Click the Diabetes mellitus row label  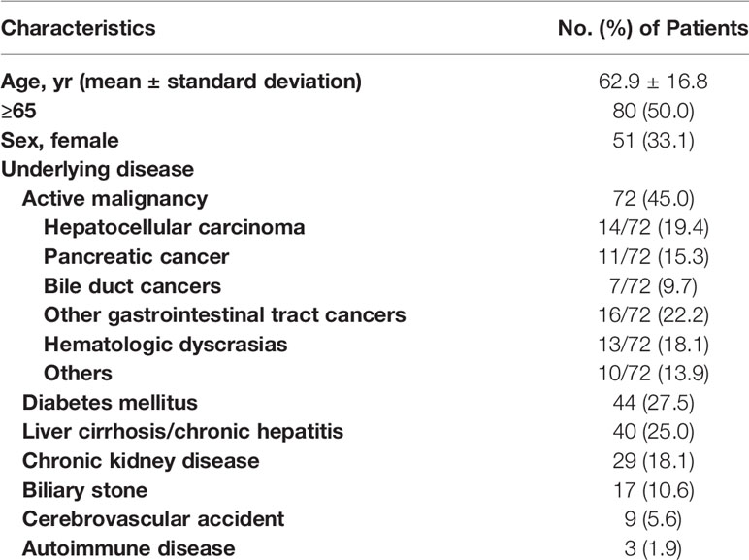(x=110, y=403)
